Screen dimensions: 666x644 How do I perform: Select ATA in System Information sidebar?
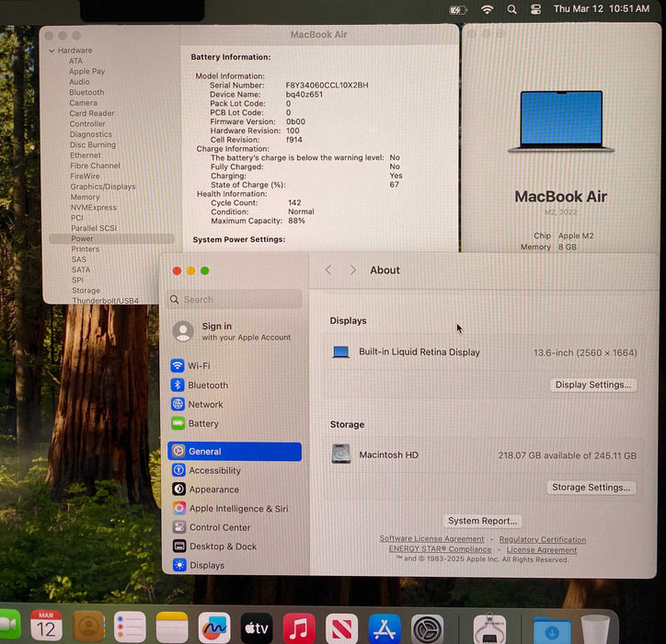(76, 61)
